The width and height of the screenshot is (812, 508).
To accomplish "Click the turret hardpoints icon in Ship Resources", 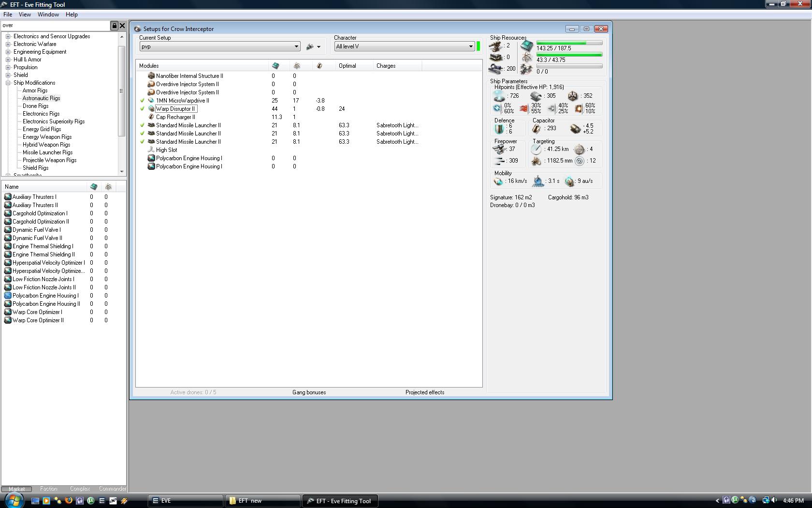I will [496, 46].
